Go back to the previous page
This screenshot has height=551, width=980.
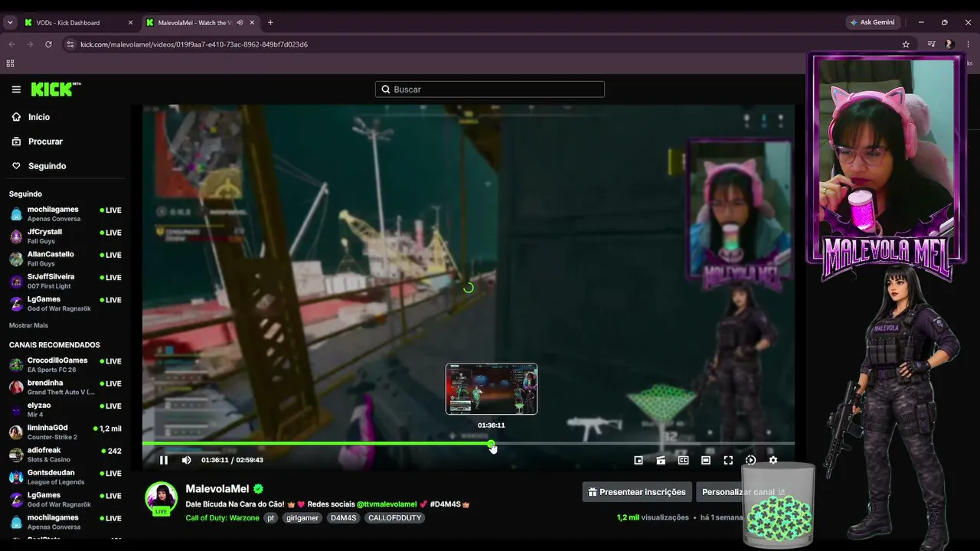pyautogui.click(x=11, y=44)
